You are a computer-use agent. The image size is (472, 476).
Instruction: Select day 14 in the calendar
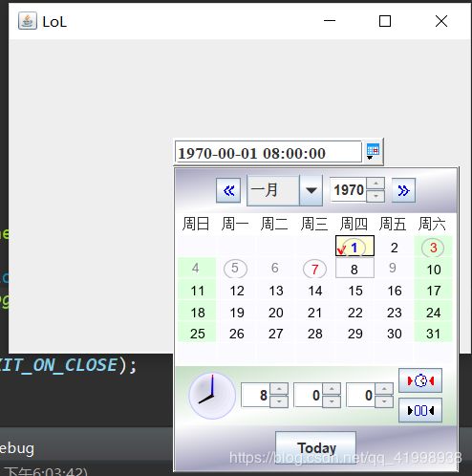click(315, 291)
